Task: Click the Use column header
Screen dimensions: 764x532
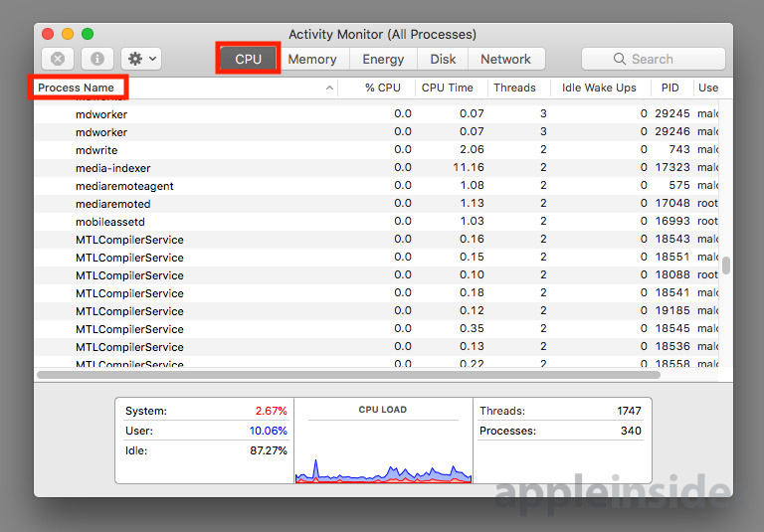Action: (708, 88)
